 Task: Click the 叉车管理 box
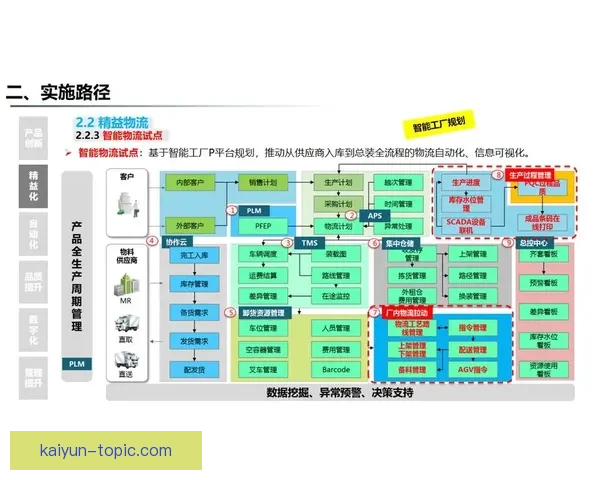(263, 370)
